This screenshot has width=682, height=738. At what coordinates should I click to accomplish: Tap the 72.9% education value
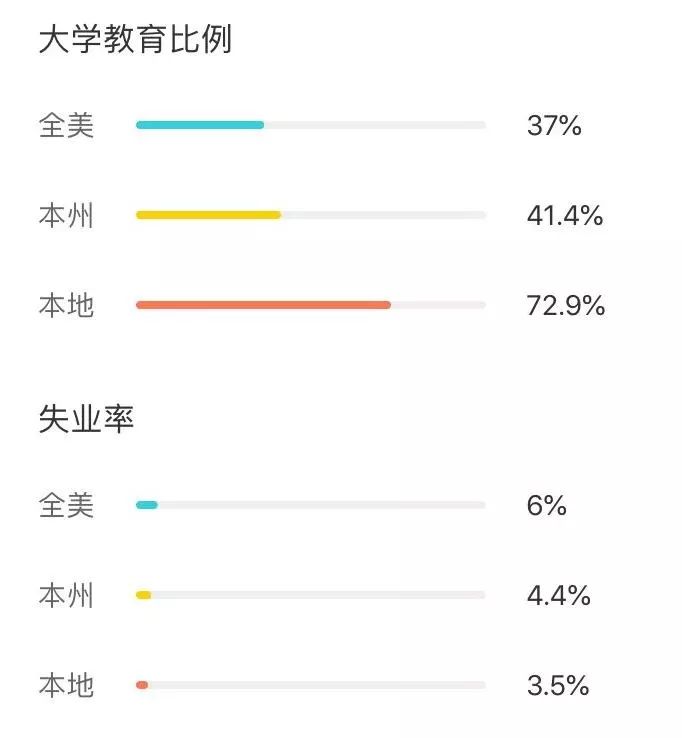tap(566, 305)
